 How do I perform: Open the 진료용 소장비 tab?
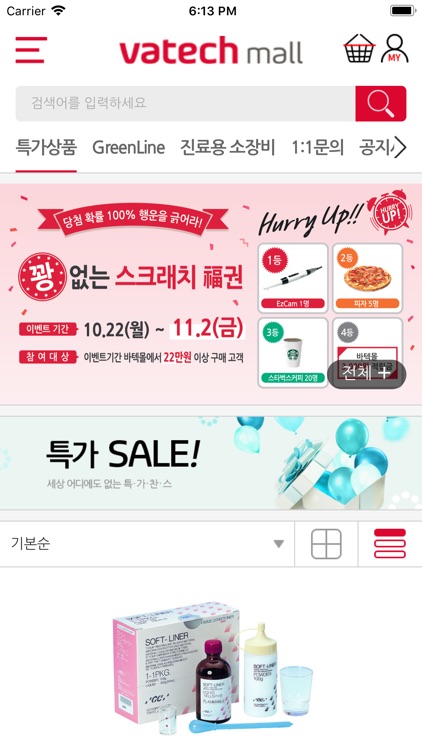(228, 147)
